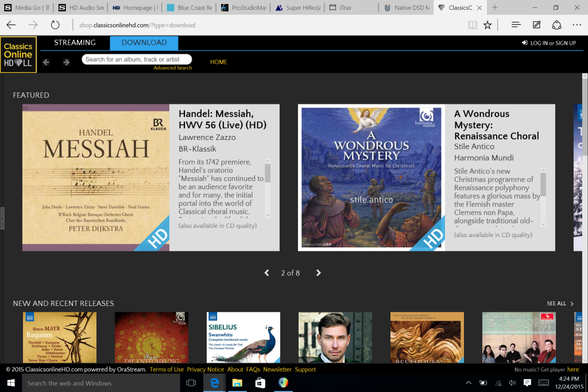Switch to Native DSD browser tab
The width and height of the screenshot is (588, 392).
407,7
